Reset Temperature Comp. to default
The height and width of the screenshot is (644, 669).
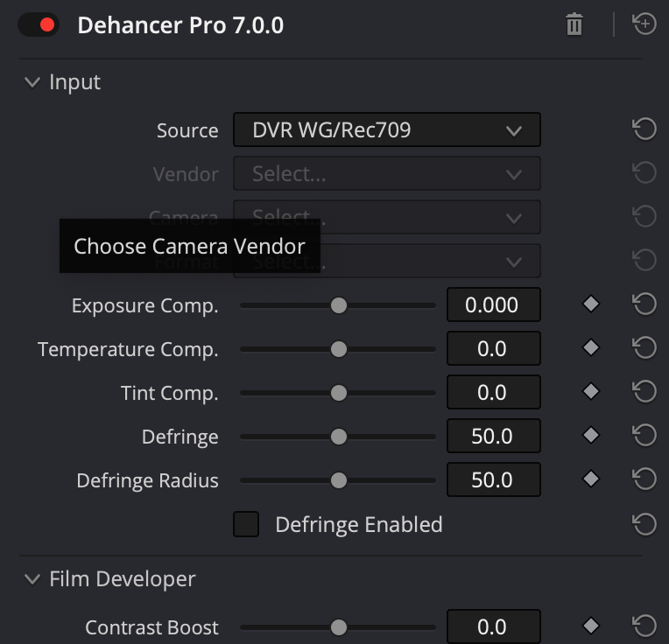644,347
